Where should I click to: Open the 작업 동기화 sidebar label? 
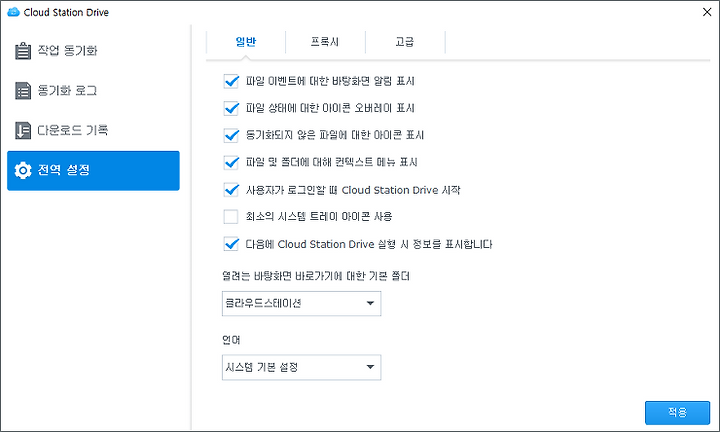[x=68, y=50]
